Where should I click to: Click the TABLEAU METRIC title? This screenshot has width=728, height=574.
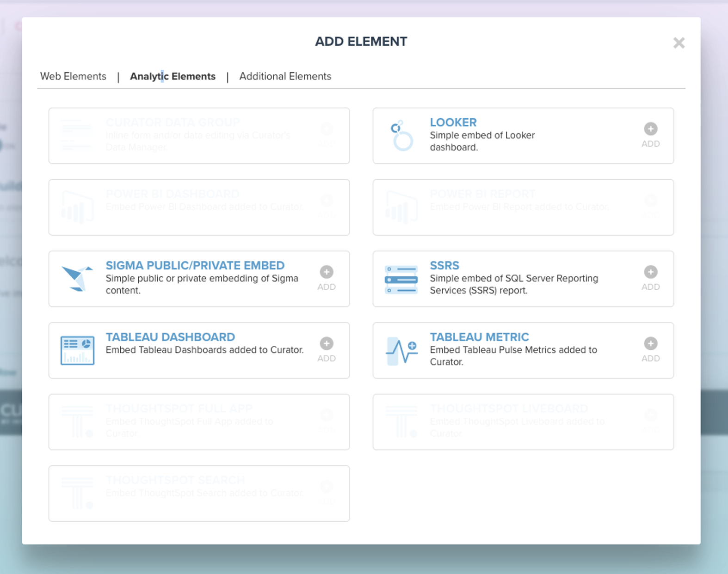coord(479,337)
